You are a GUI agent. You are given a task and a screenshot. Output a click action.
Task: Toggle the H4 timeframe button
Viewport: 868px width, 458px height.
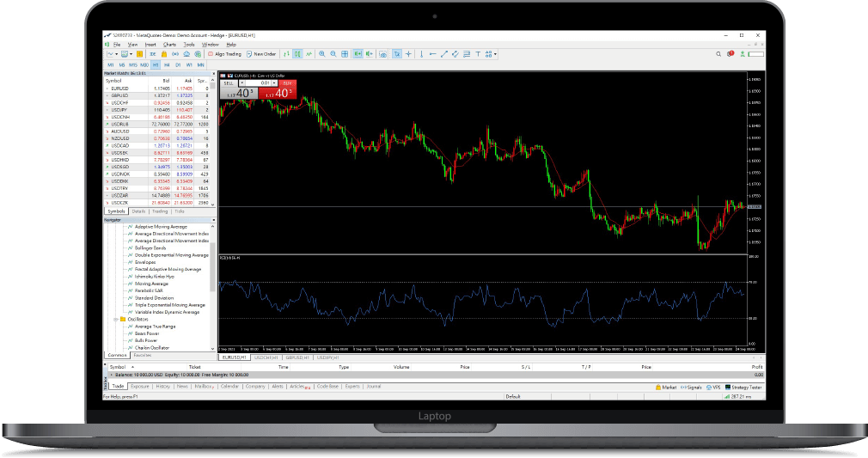(x=167, y=64)
